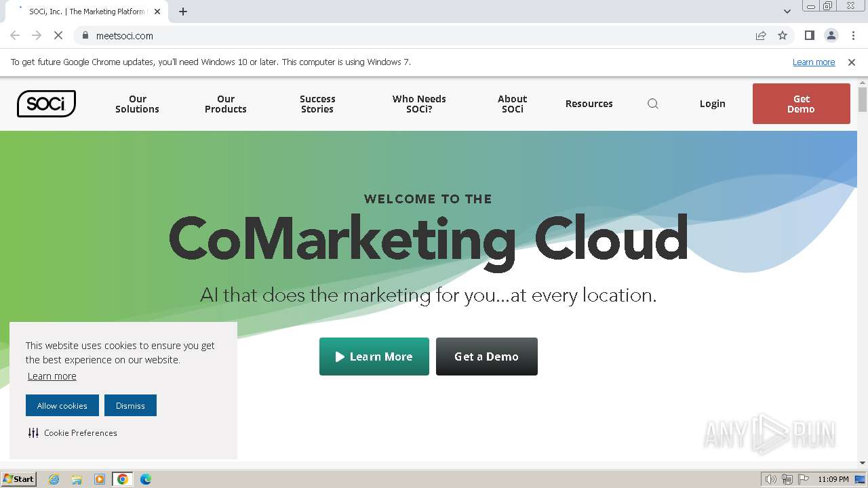The width and height of the screenshot is (868, 488).
Task: Allow cookies in the cookie banner
Action: (62, 405)
